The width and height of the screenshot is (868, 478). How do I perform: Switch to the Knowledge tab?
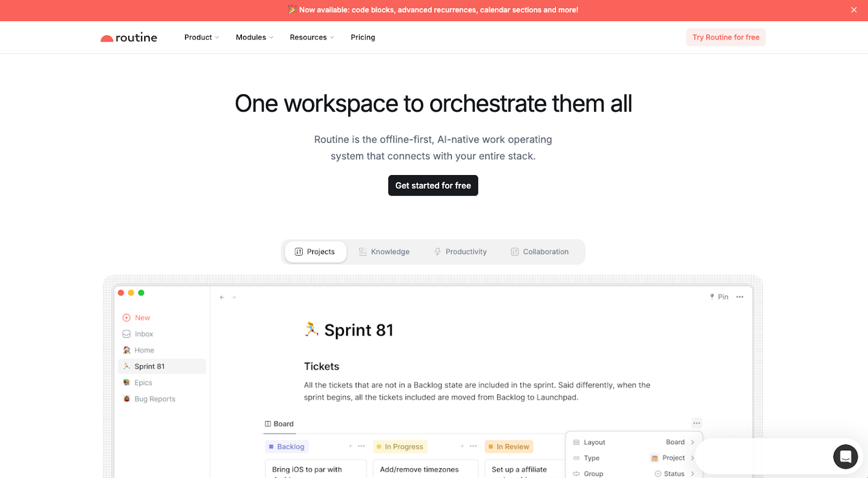click(384, 252)
